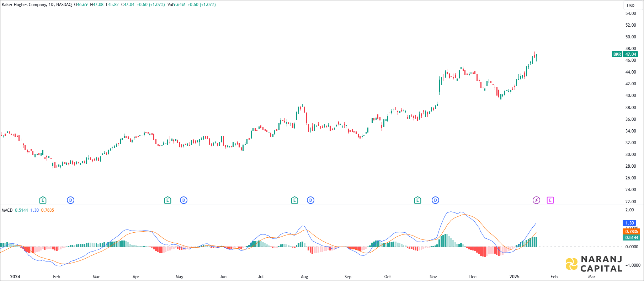Click the dividend D marker in February 2024
The width and height of the screenshot is (644, 281).
click(70, 200)
